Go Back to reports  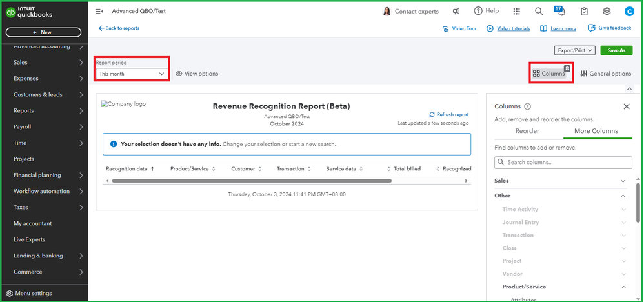[119, 28]
